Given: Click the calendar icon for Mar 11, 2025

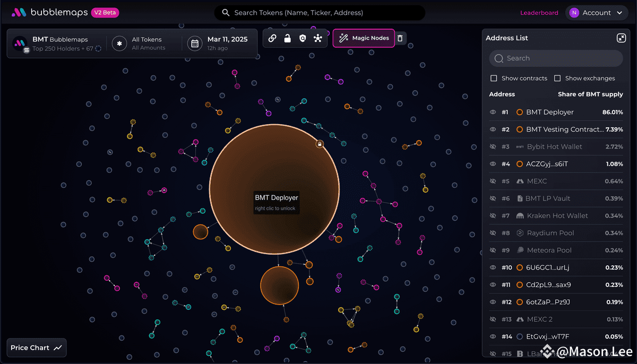Looking at the screenshot, I should [195, 44].
